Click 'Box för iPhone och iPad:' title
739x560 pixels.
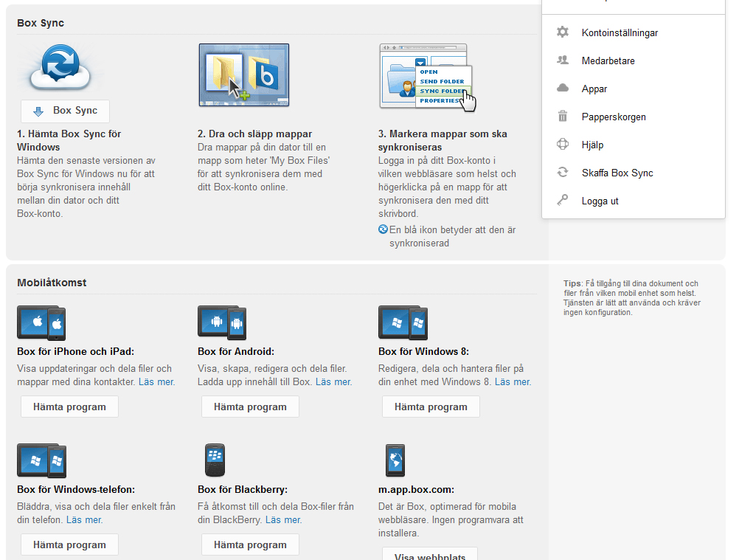point(75,352)
